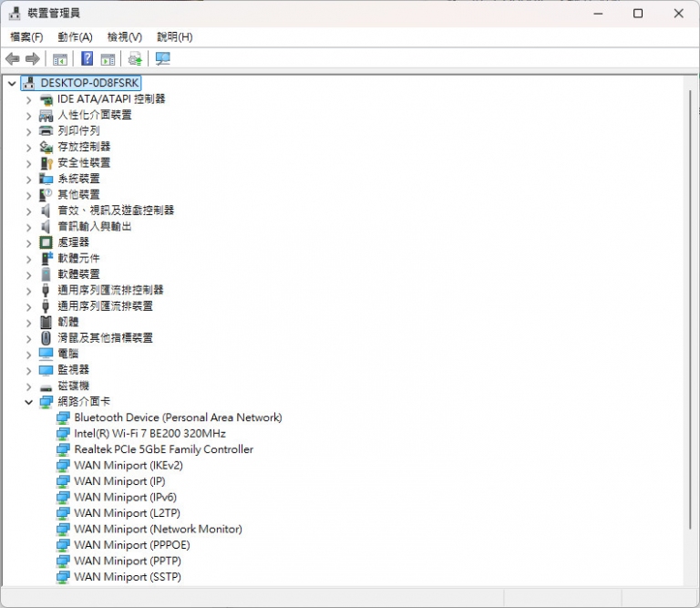
Task: Expand the 磁碟機 category
Action: pos(28,386)
